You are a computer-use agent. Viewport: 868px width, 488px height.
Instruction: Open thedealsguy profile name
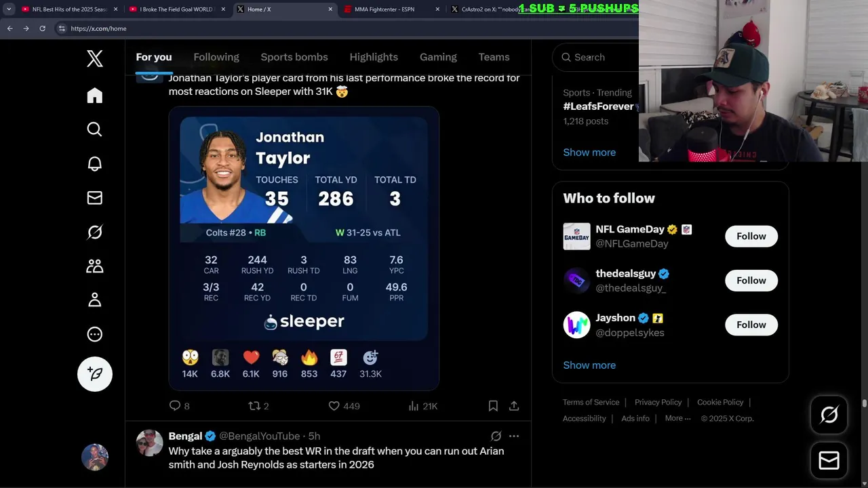point(626,274)
